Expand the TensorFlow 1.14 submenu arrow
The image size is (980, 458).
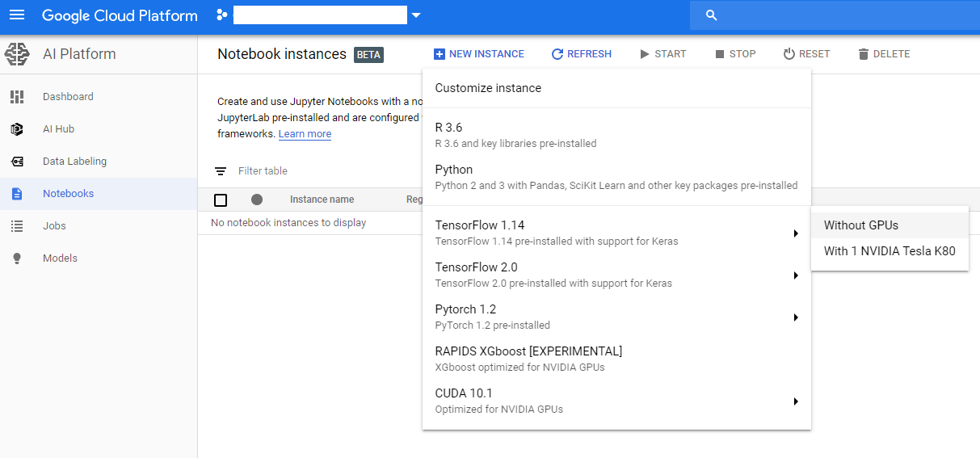tap(796, 233)
